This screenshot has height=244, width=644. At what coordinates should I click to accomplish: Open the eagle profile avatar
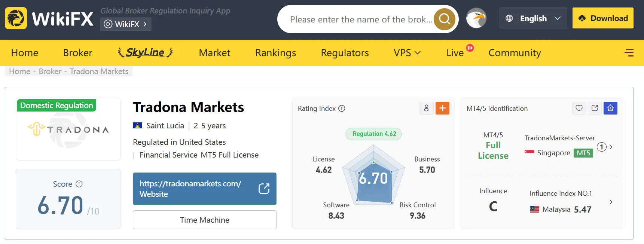476,18
